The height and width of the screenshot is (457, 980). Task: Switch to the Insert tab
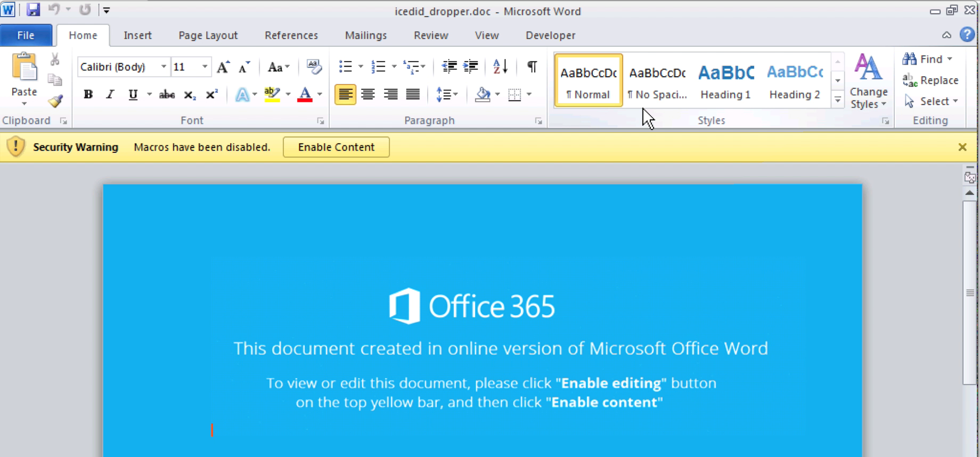tap(137, 35)
